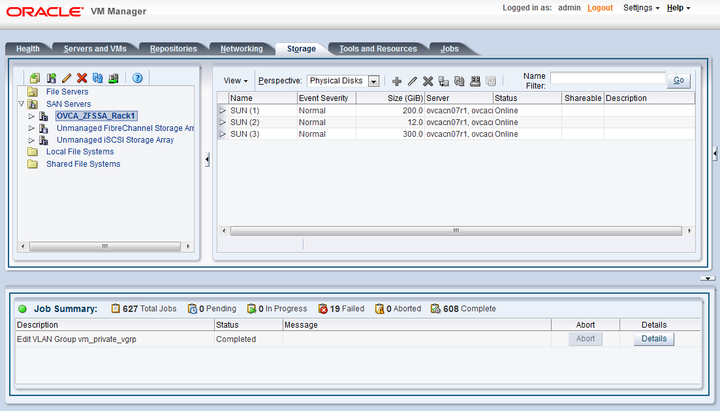Click the clone physical disk icon
Viewport: 720px width, 411px height.
[x=444, y=81]
